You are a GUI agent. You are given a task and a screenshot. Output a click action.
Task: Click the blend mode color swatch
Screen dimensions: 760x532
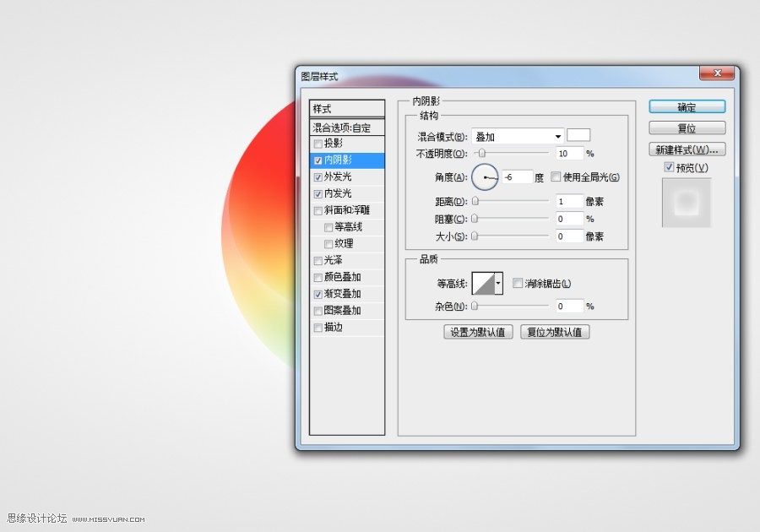578,135
